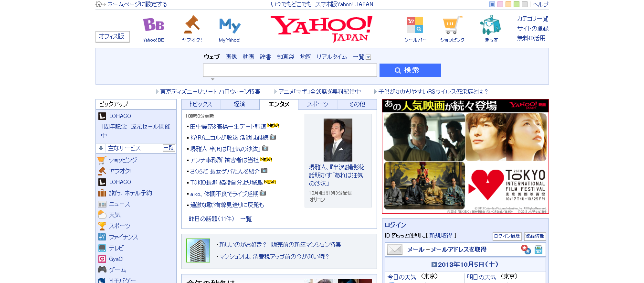
Task: Select the pink theme color swatch
Action: coord(500,4)
